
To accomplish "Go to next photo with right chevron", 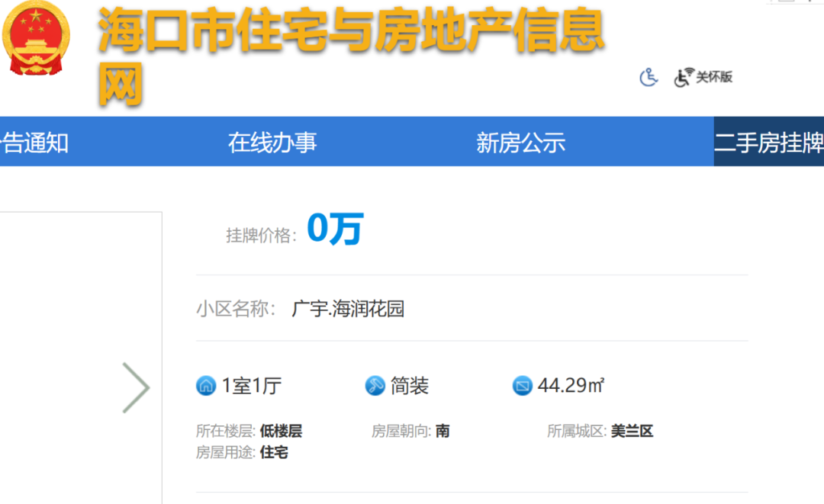I will pyautogui.click(x=136, y=387).
